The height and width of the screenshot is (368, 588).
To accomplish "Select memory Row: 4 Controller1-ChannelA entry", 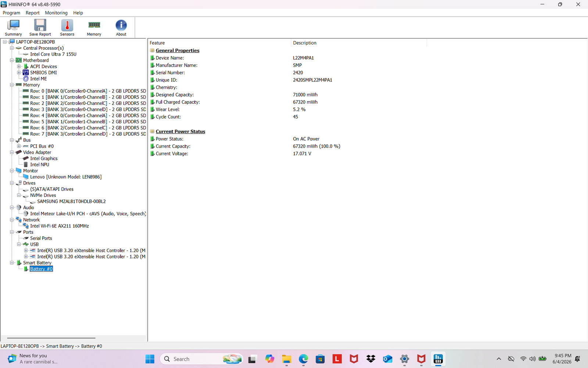I will pyautogui.click(x=88, y=116).
